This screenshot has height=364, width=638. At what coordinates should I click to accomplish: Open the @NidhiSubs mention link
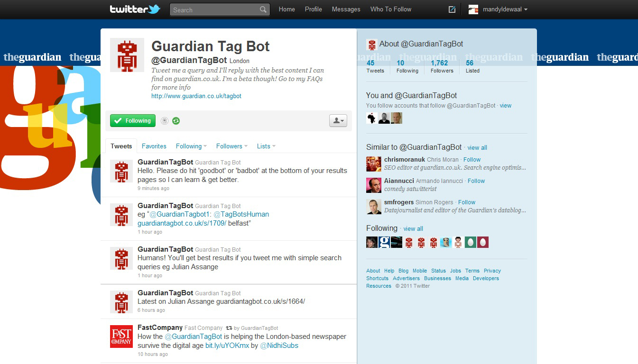coord(279,346)
